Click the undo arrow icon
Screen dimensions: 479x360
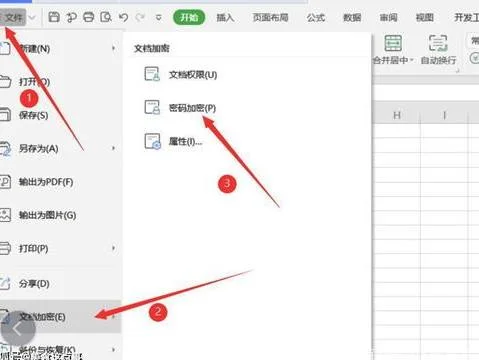tap(123, 17)
